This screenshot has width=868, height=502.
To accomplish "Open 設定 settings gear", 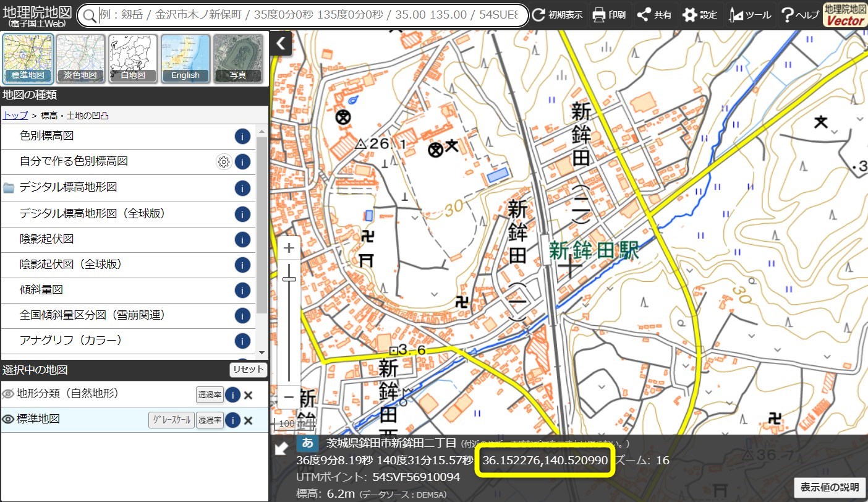I will click(x=700, y=15).
